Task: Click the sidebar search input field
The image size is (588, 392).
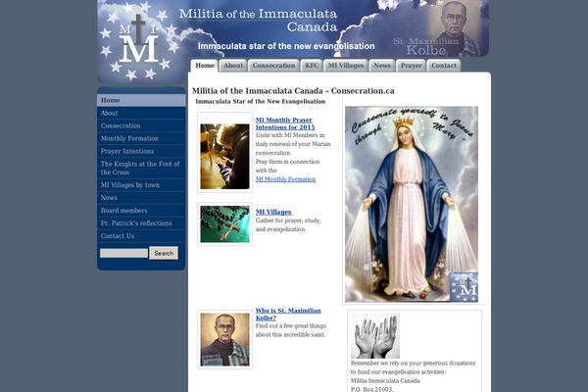Action: [123, 253]
